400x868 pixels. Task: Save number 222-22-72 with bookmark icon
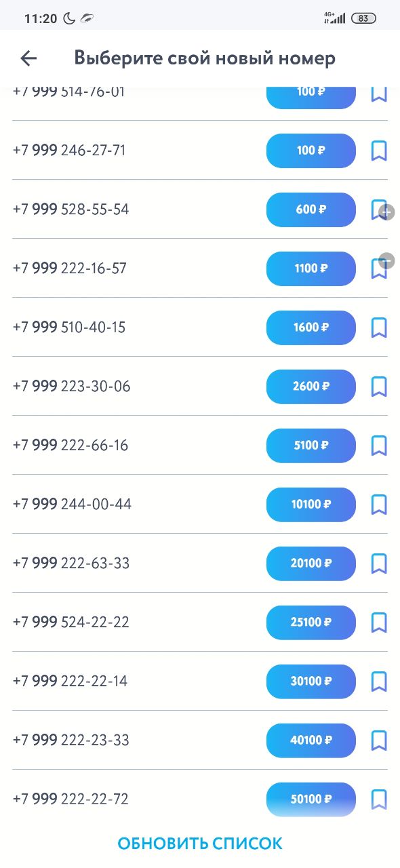point(379,800)
